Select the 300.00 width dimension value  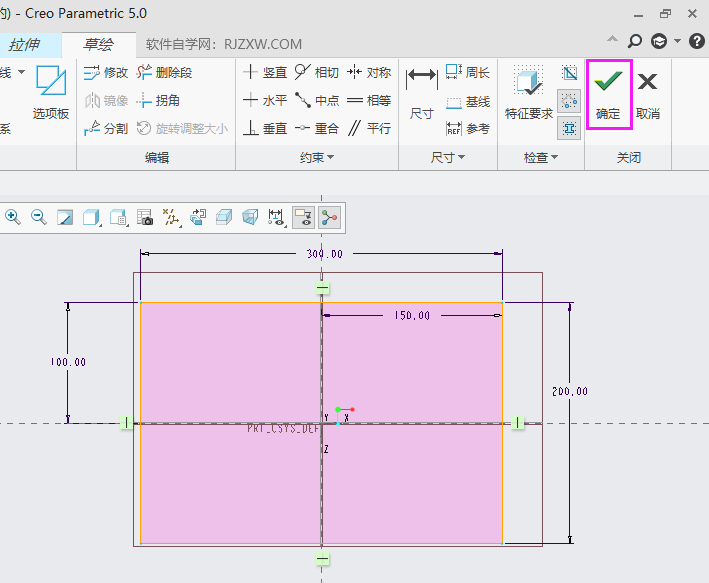323,254
